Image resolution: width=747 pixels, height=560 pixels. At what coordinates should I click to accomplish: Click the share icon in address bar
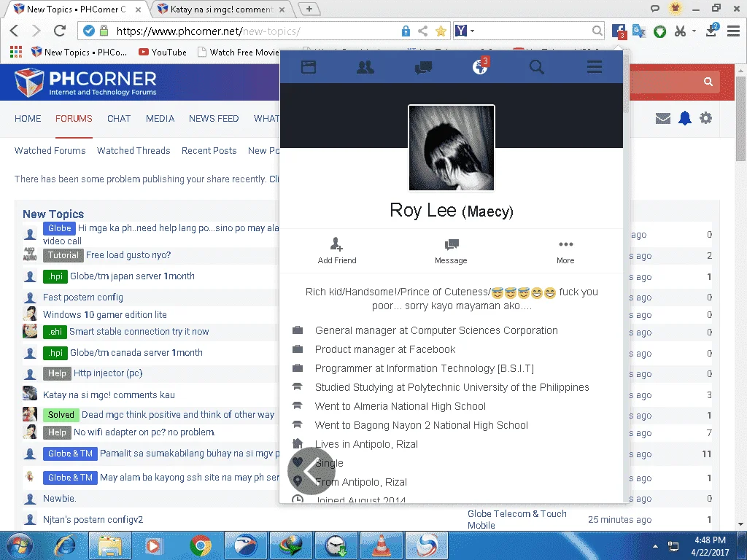(422, 31)
